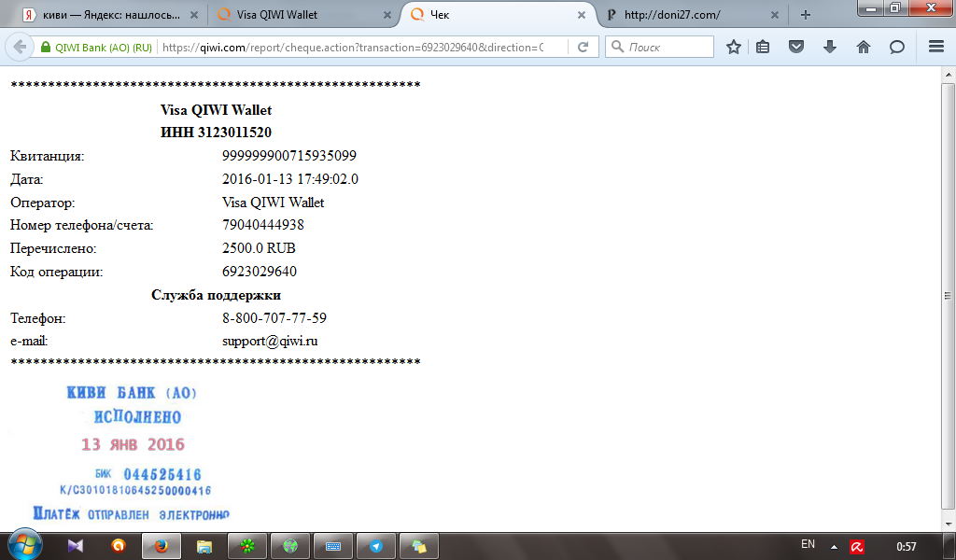Click the Номер телефона/счета: label
This screenshot has width=956, height=560.
point(82,226)
